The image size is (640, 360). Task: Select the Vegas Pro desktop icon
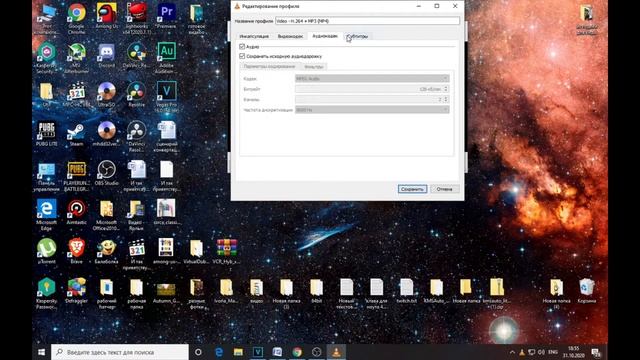[x=167, y=97]
